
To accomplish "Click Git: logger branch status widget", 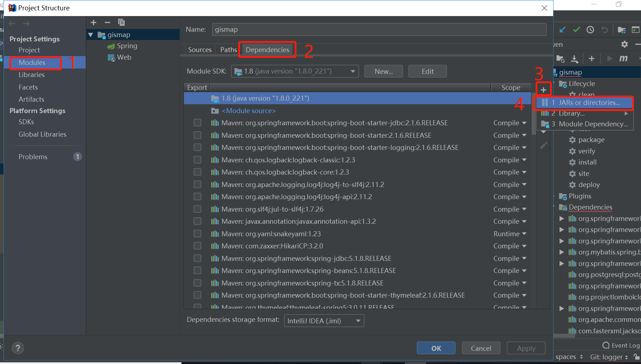I will 609,357.
